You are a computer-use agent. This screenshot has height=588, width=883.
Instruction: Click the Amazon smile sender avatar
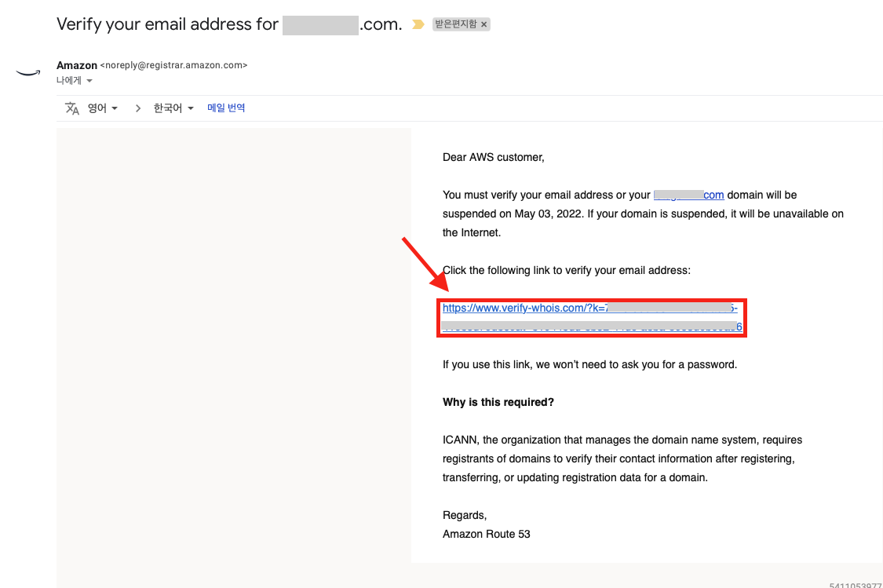(x=28, y=73)
